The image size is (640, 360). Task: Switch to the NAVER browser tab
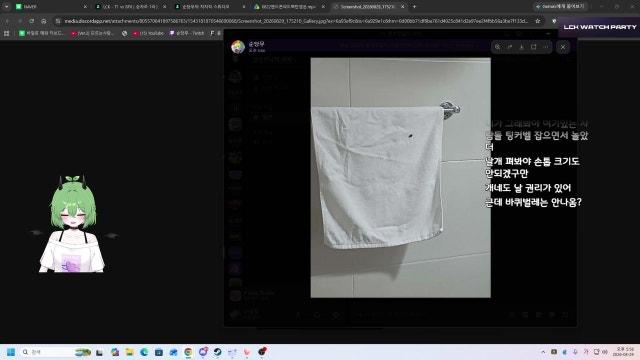(49, 7)
